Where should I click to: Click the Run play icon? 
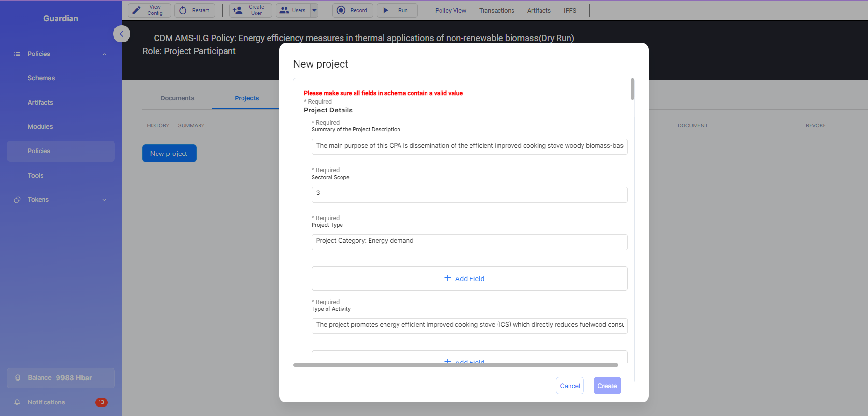pyautogui.click(x=385, y=10)
